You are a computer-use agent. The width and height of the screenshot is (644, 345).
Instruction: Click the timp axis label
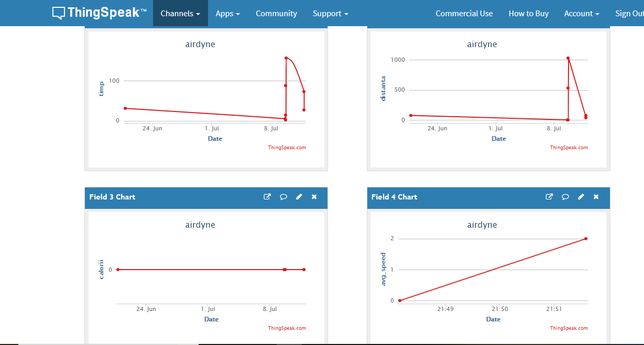101,89
